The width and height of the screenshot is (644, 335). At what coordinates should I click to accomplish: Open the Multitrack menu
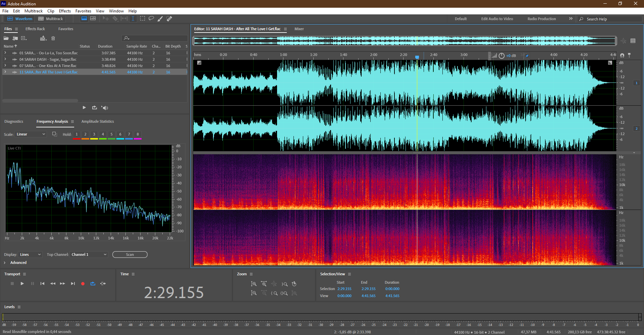point(34,11)
